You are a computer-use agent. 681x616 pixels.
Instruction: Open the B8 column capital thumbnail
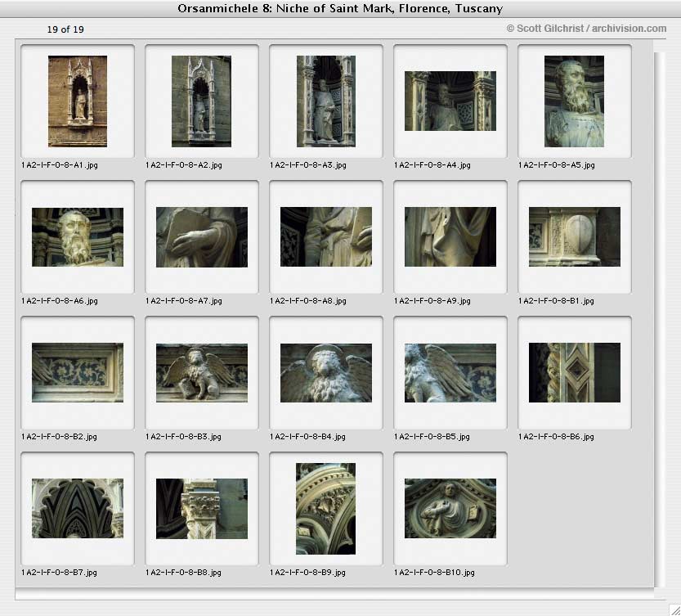point(202,509)
